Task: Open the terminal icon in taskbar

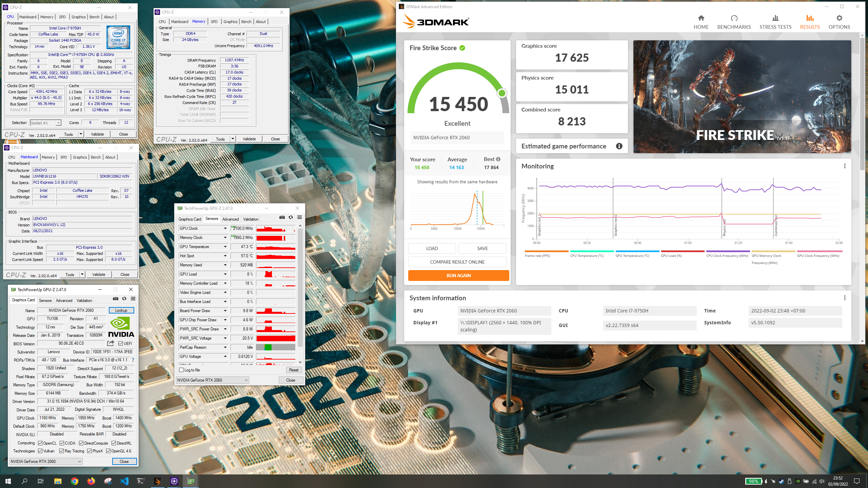Action: (x=141, y=481)
